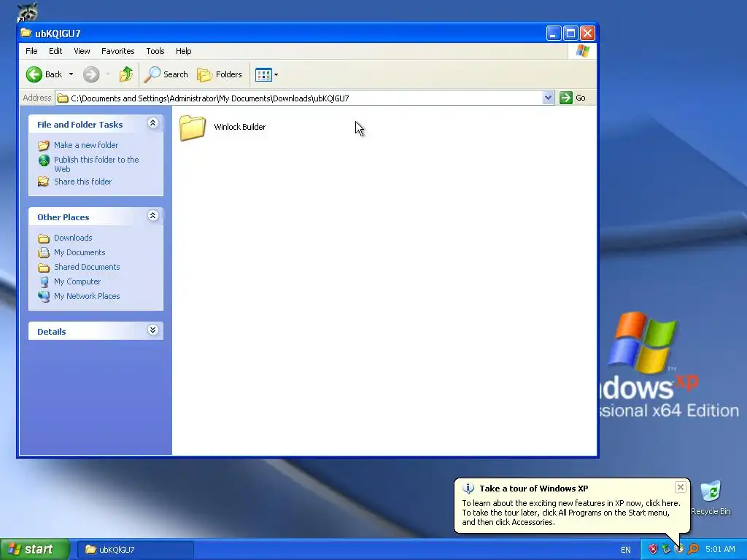Open the File menu
747x560 pixels.
(31, 51)
